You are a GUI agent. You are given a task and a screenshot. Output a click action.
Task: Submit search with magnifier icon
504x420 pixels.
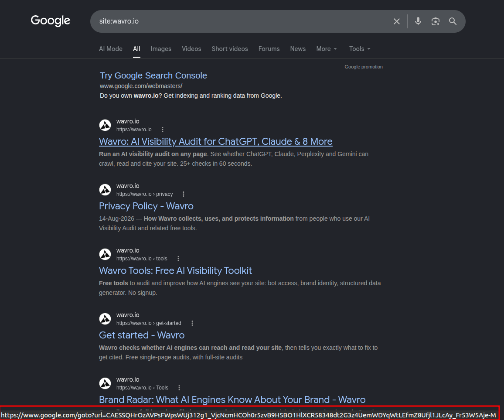(x=453, y=21)
